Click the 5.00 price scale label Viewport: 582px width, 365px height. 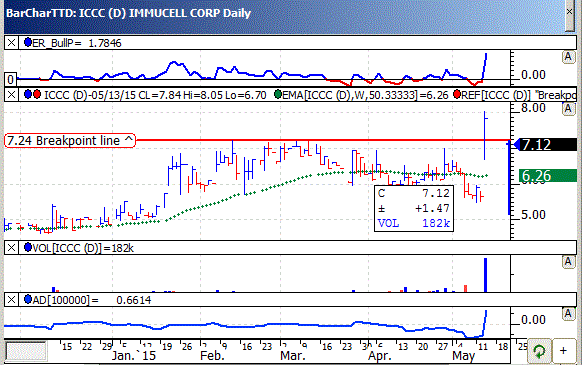533,215
